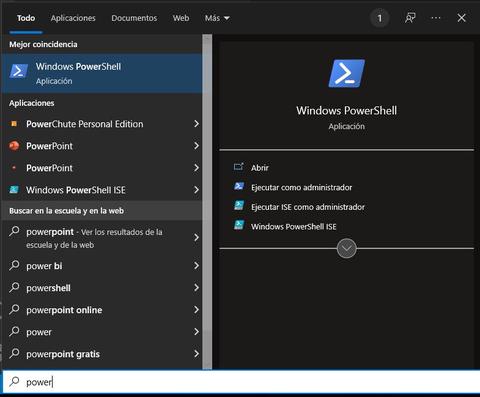Screen dimensions: 480x397
Task: Expand powerpoint web results chevron
Action: pyautogui.click(x=196, y=238)
